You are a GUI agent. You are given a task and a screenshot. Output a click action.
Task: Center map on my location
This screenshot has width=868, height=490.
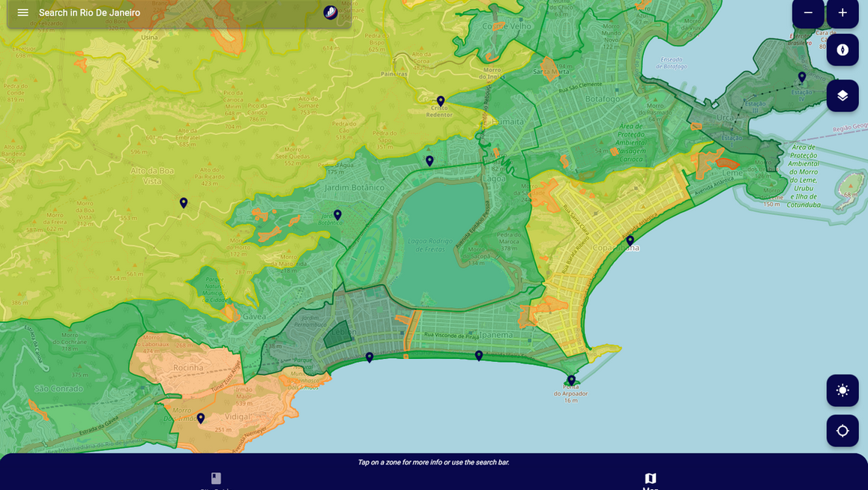[843, 431]
